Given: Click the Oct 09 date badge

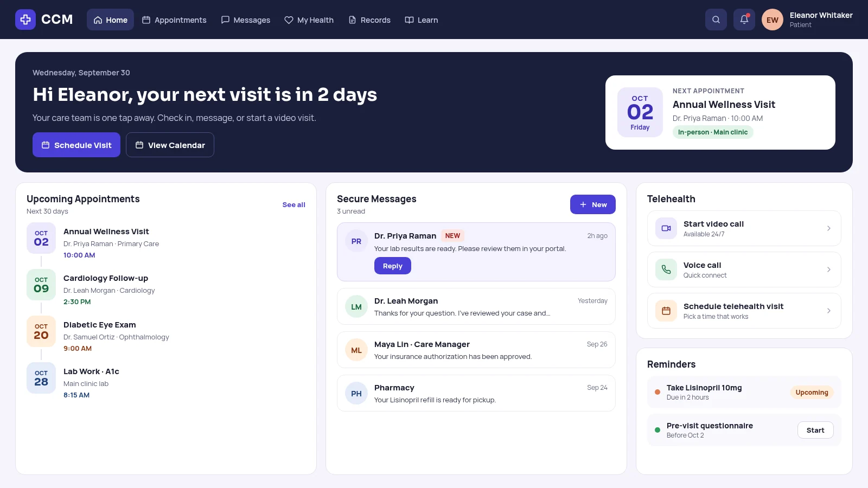Looking at the screenshot, I should (x=41, y=285).
